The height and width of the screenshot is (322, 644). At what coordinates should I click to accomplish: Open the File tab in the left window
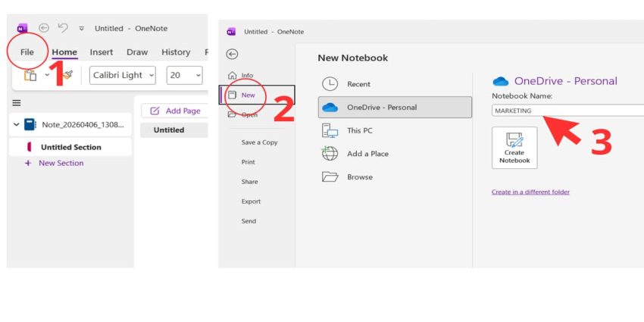pos(27,52)
